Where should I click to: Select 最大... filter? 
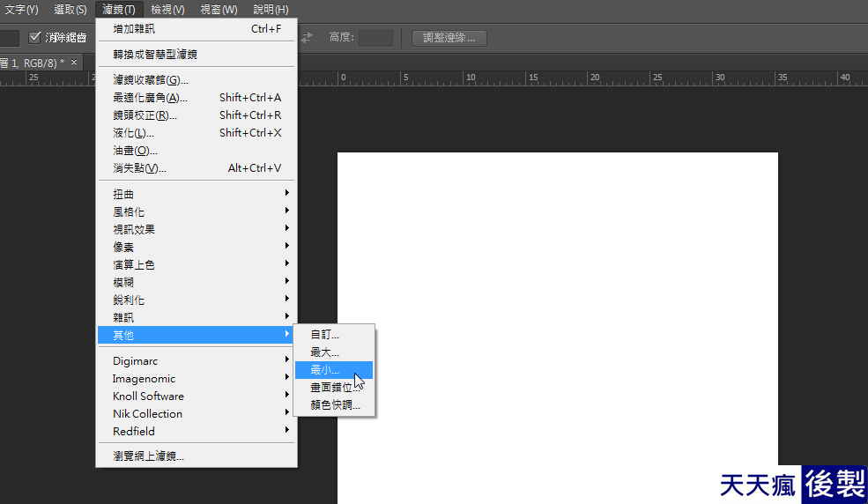[x=334, y=352]
